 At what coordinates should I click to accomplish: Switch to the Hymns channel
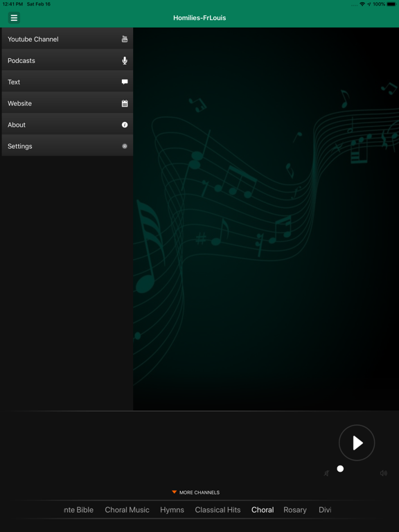pyautogui.click(x=172, y=510)
